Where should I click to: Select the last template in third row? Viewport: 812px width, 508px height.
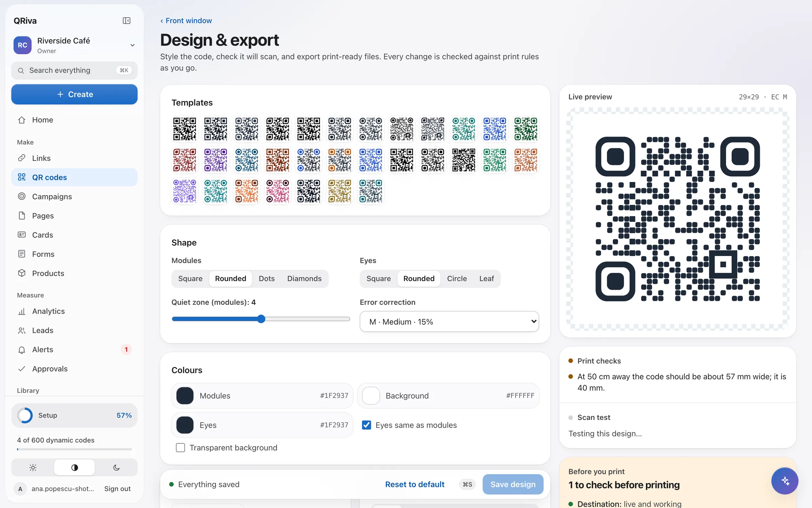click(x=371, y=191)
